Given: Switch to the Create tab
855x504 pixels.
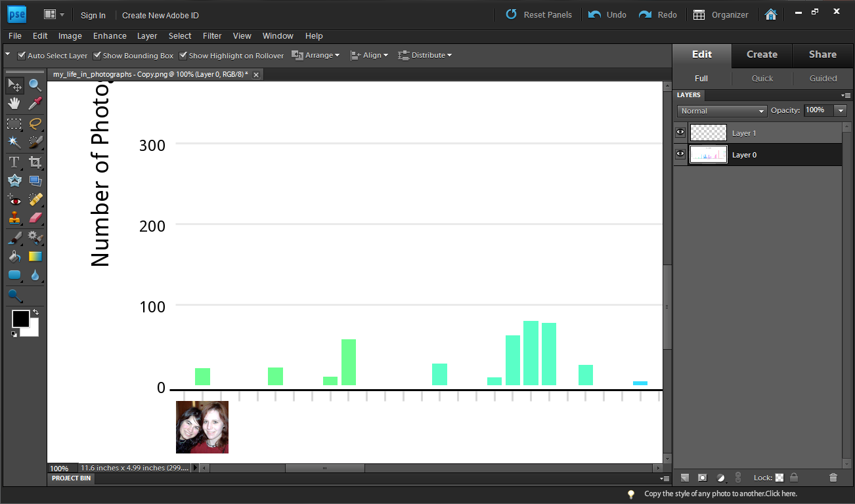Looking at the screenshot, I should [762, 54].
